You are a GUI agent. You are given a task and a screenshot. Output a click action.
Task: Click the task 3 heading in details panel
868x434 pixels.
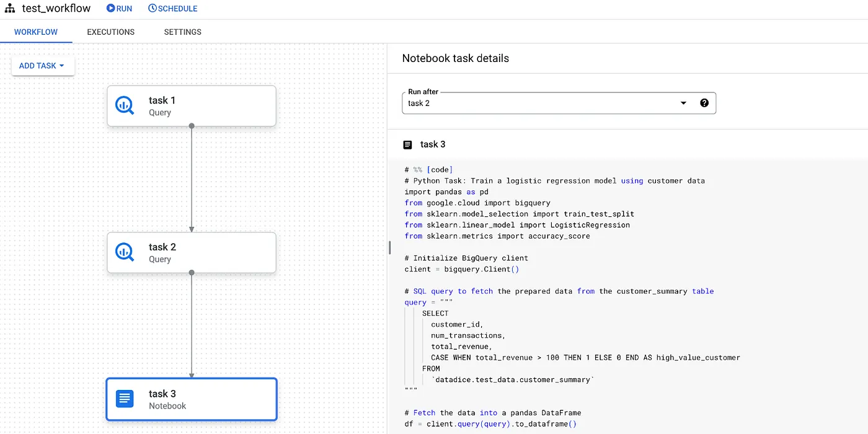pos(433,144)
